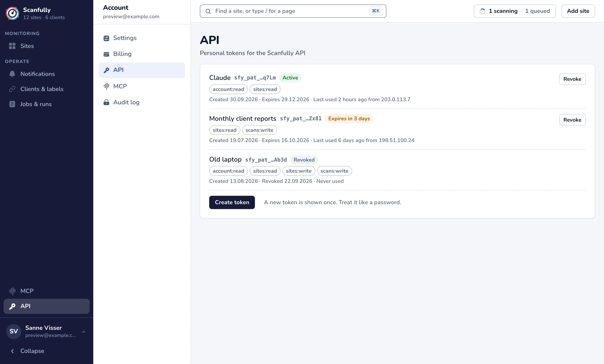Click scans:write scope on Monthly client reports
This screenshot has height=364, width=604.
coord(260,130)
